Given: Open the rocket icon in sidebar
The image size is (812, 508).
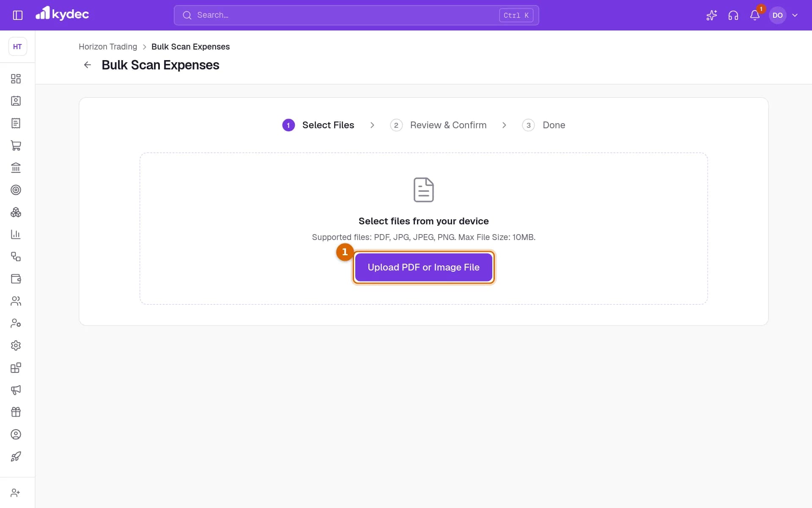Looking at the screenshot, I should [x=16, y=456].
